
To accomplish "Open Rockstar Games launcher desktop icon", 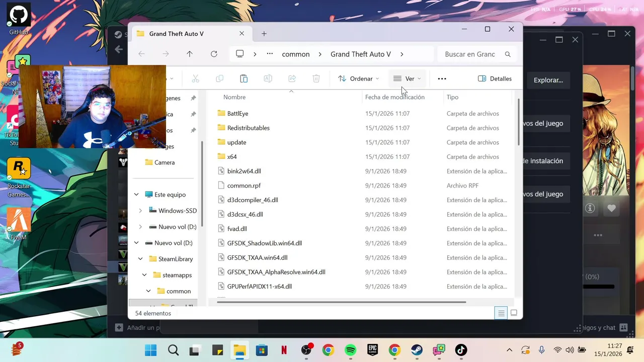I will (x=19, y=177).
